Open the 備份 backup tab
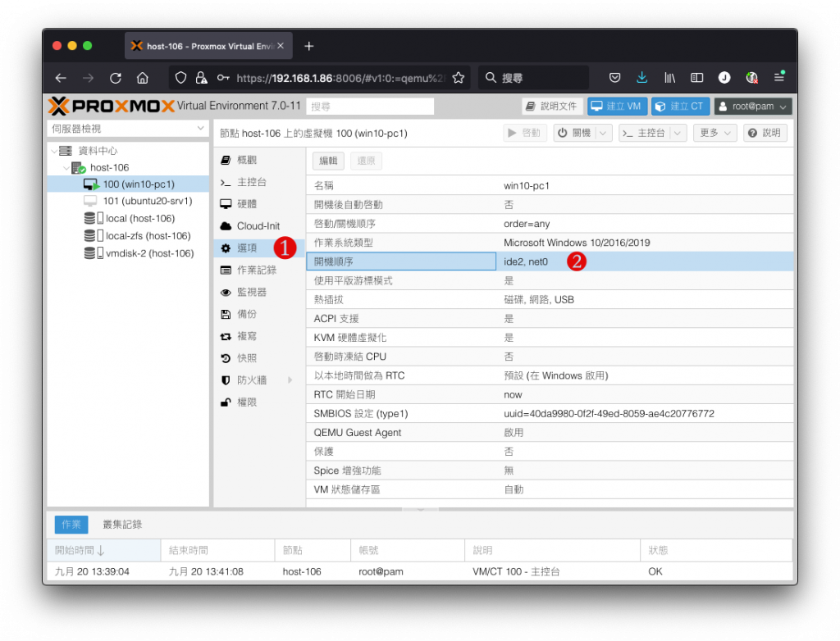 (x=259, y=314)
